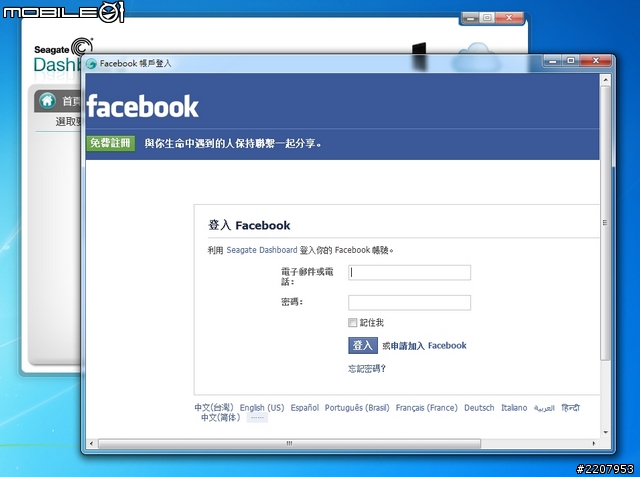Screen dimensions: 640x477
Task: Switch language to English (US)
Action: point(262,408)
